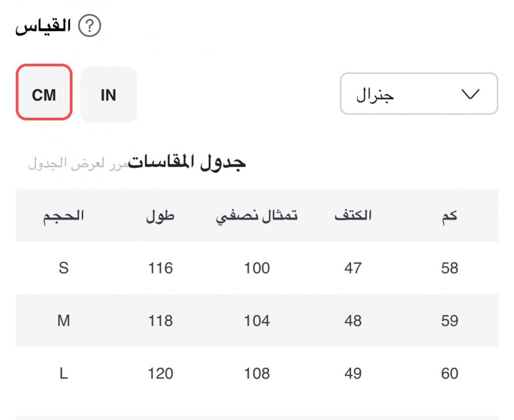Switch measurement units to IN
The height and width of the screenshot is (420, 514).
108,95
